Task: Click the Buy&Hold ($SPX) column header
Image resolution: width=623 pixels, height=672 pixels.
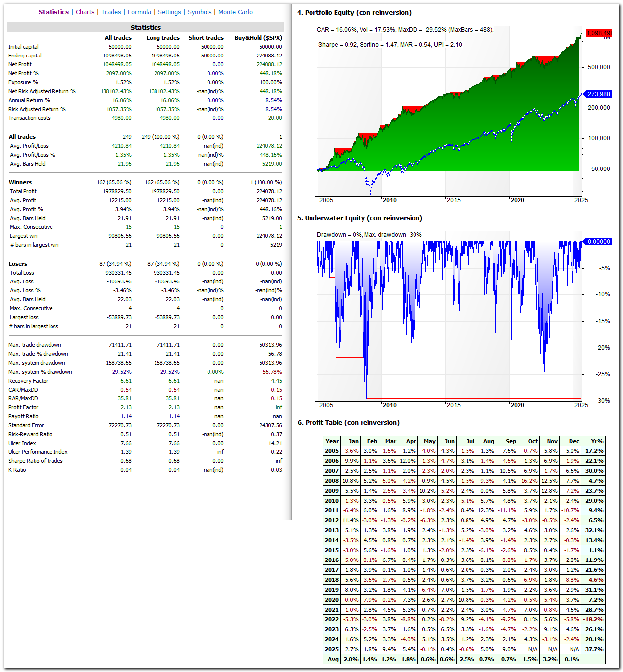Action: [x=258, y=38]
